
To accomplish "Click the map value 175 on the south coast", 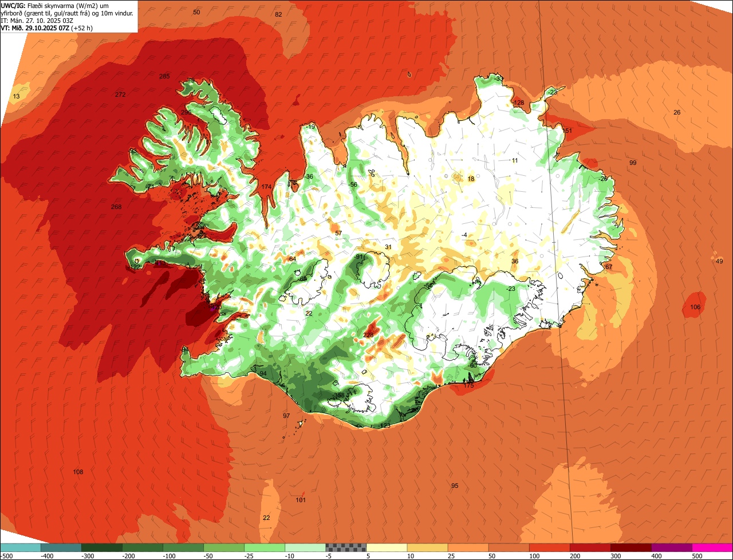I will 468,385.
